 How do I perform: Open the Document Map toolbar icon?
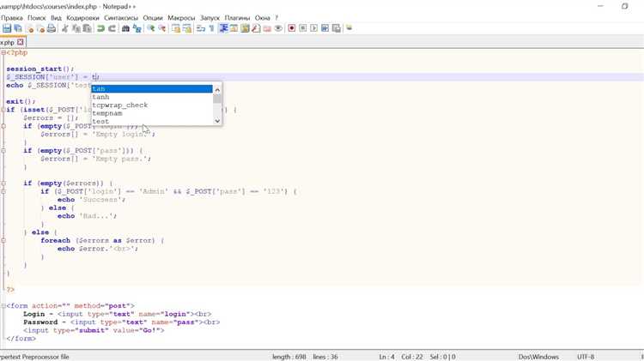[x=246, y=28]
